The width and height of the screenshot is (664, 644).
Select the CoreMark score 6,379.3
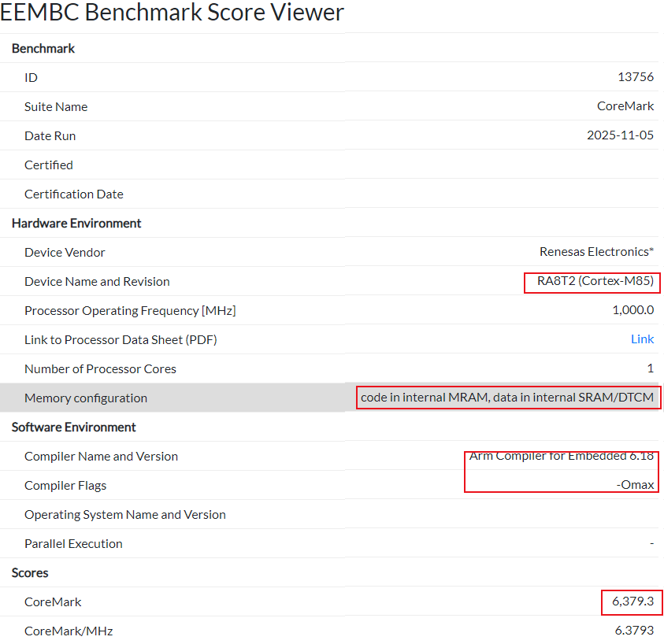pos(632,601)
